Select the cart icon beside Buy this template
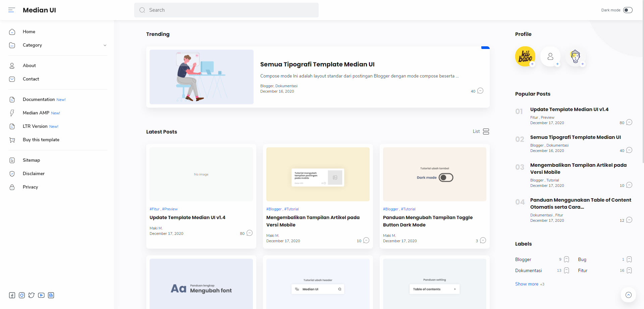The width and height of the screenshot is (644, 309). (x=12, y=140)
